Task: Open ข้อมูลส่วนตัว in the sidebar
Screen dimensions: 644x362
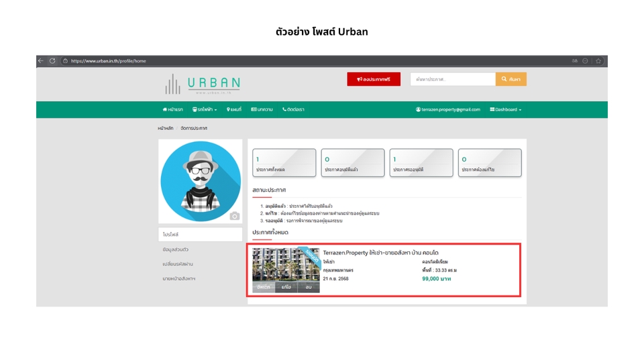Action: point(175,249)
